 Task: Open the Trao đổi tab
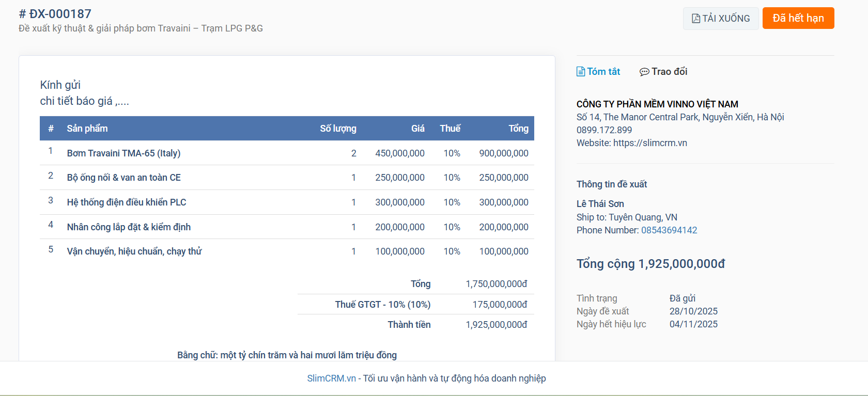pos(669,72)
